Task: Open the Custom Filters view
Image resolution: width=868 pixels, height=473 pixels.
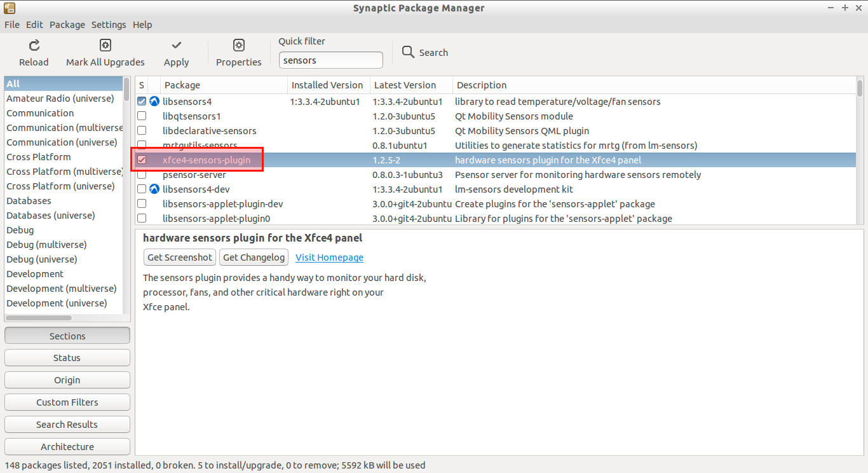Action: pos(67,402)
